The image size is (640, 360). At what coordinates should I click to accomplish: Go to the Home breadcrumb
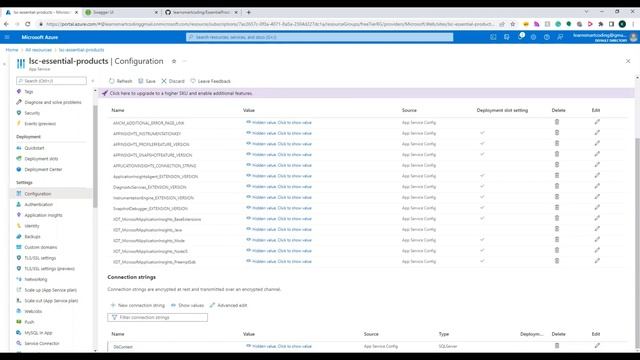12,50
